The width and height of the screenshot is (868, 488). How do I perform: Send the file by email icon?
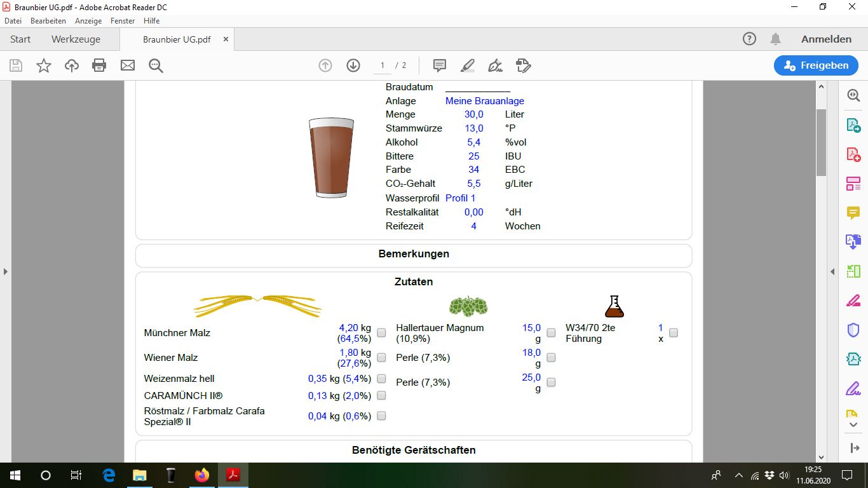(x=128, y=65)
